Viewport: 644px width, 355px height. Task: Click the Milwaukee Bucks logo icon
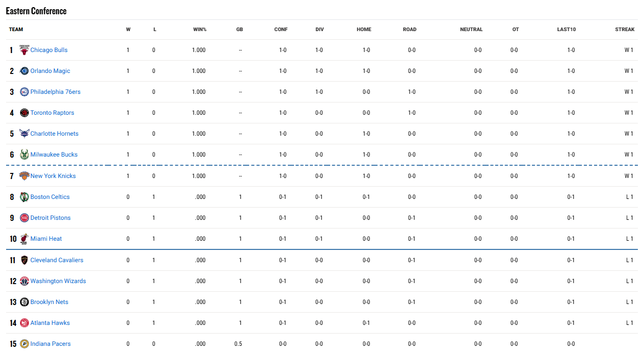click(24, 155)
